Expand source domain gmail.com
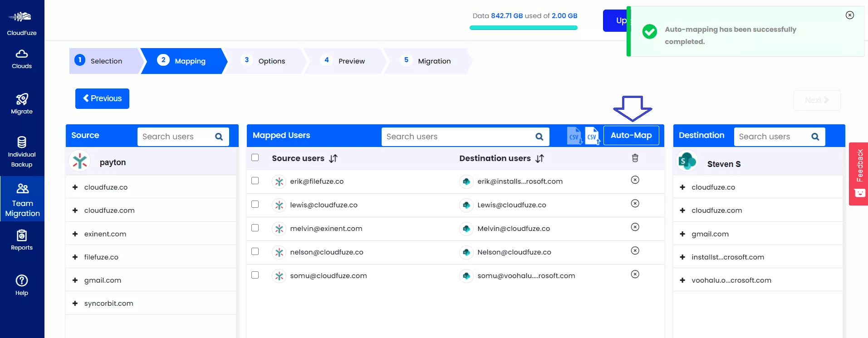 click(75, 280)
